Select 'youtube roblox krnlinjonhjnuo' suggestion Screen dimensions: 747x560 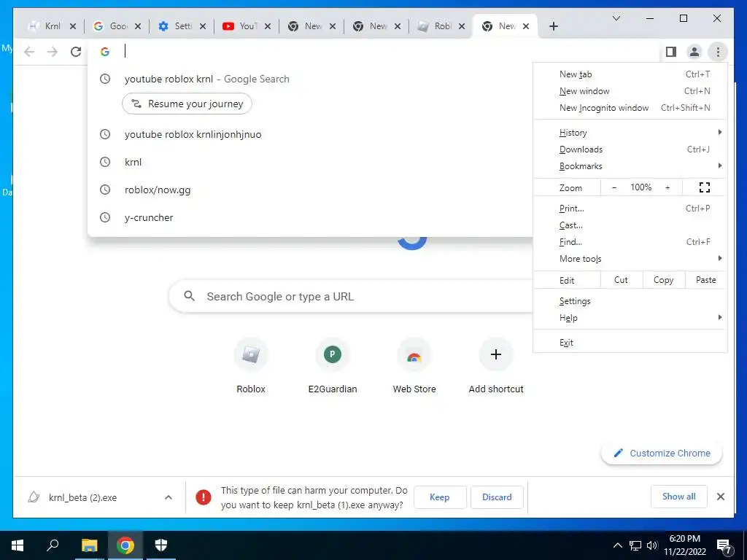309,134
